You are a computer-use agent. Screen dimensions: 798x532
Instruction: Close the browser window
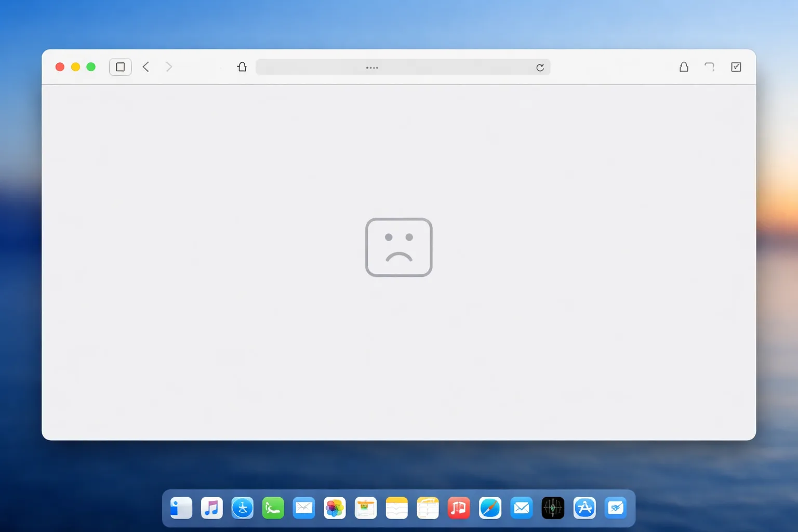point(60,67)
